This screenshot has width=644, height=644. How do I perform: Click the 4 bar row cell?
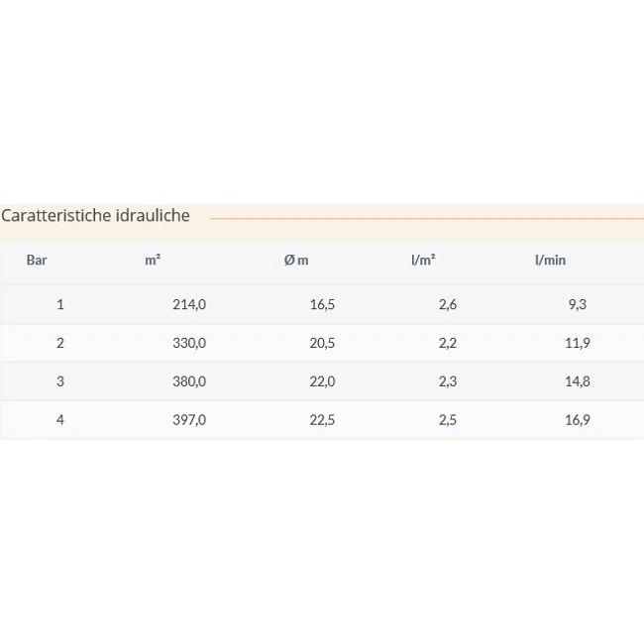pyautogui.click(x=60, y=420)
